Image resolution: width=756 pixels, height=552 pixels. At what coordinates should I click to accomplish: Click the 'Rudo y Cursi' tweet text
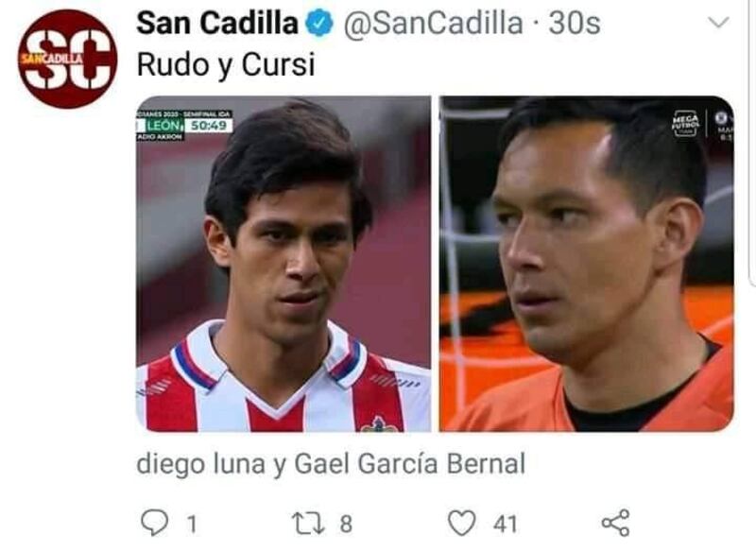pos(226,65)
